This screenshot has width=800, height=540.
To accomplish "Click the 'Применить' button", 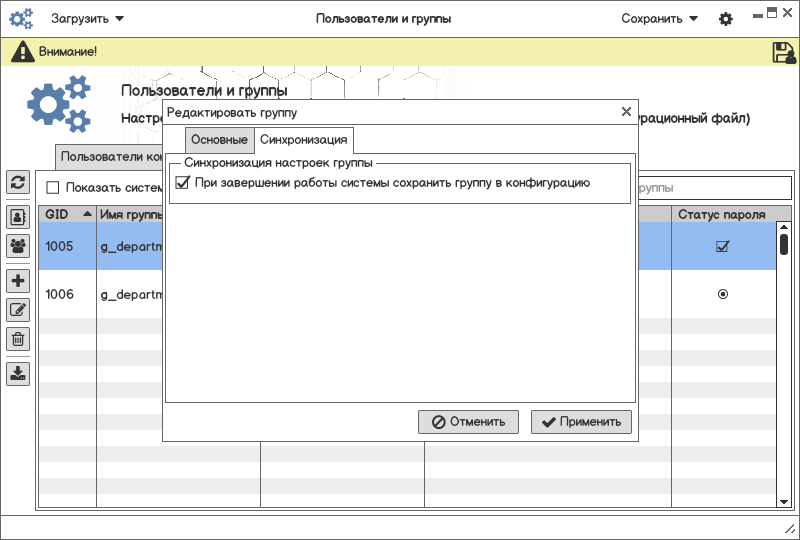I will click(582, 422).
